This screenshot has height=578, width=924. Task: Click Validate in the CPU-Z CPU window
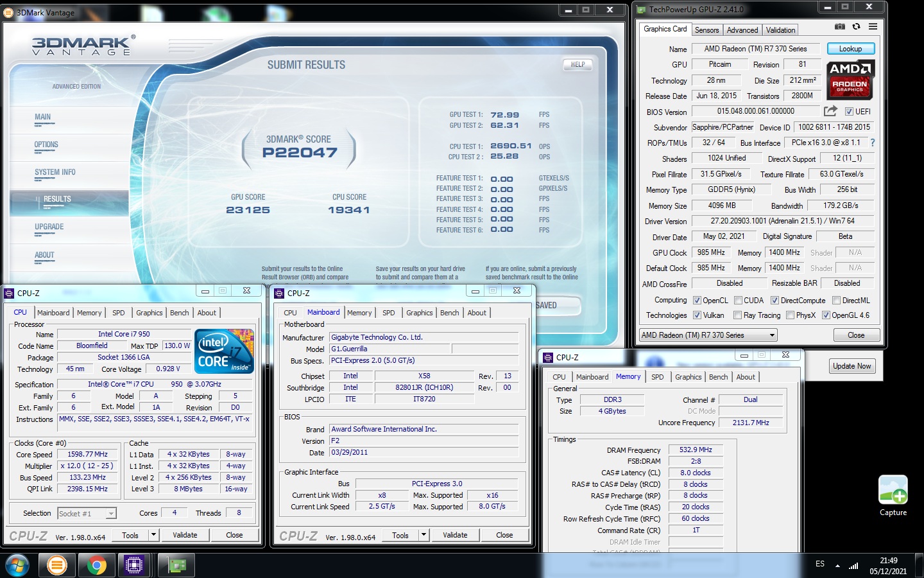pos(185,535)
